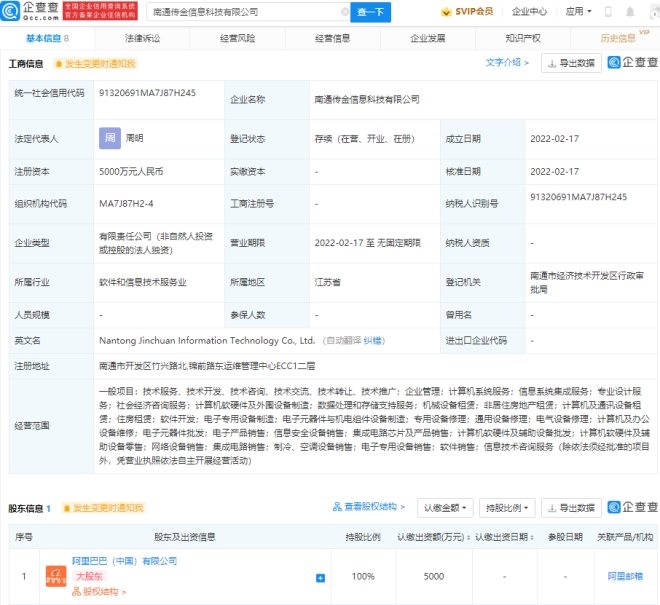Clear the search box with the X icon
The image size is (660, 605).
(x=344, y=13)
